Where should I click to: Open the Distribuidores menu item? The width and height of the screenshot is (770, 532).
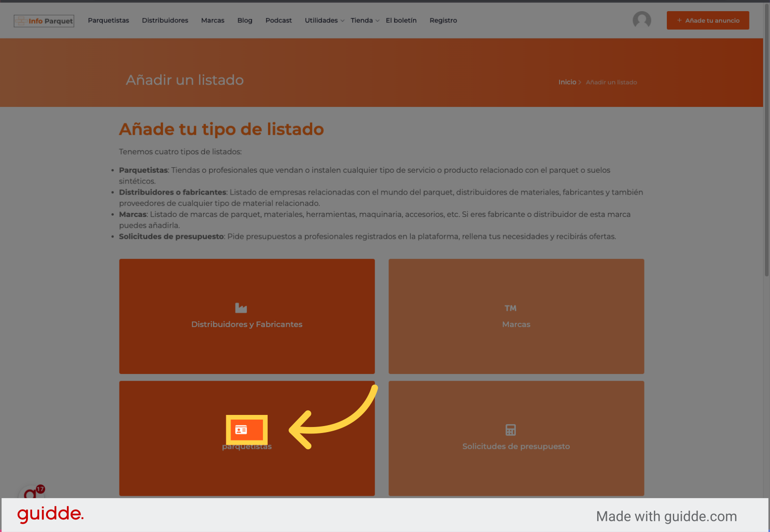pyautogui.click(x=165, y=20)
